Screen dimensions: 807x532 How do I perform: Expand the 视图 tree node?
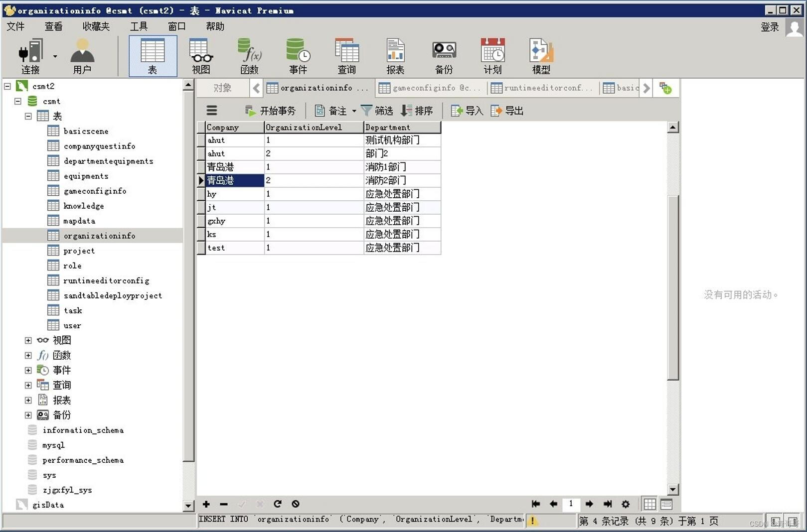pyautogui.click(x=28, y=340)
